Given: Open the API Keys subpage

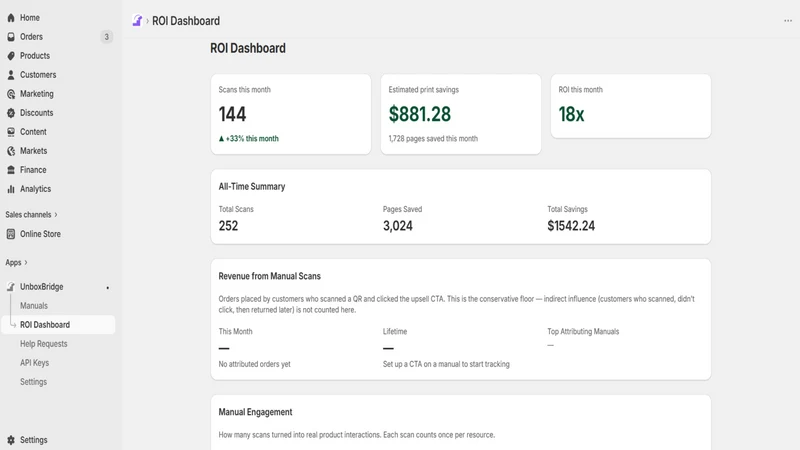Looking at the screenshot, I should [34, 363].
